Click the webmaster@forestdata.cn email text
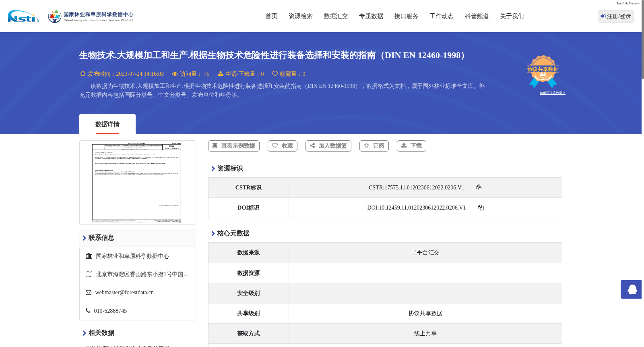 pyautogui.click(x=124, y=293)
